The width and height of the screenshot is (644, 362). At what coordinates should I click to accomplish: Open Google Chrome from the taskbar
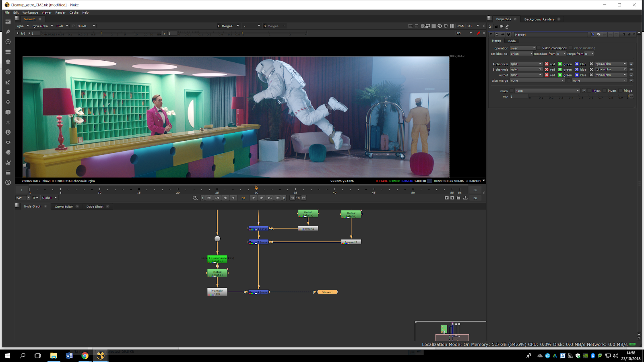pyautogui.click(x=85, y=356)
